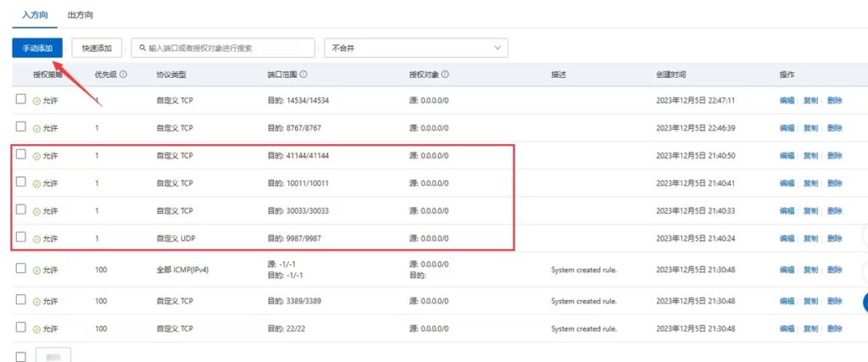
Task: Open the 不合并 dropdown
Action: 415,48
